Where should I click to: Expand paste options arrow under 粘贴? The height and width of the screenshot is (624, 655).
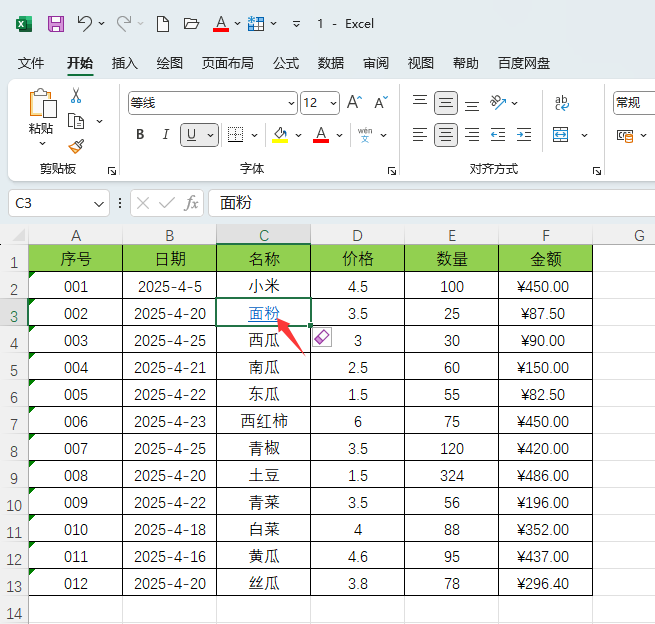pos(42,144)
